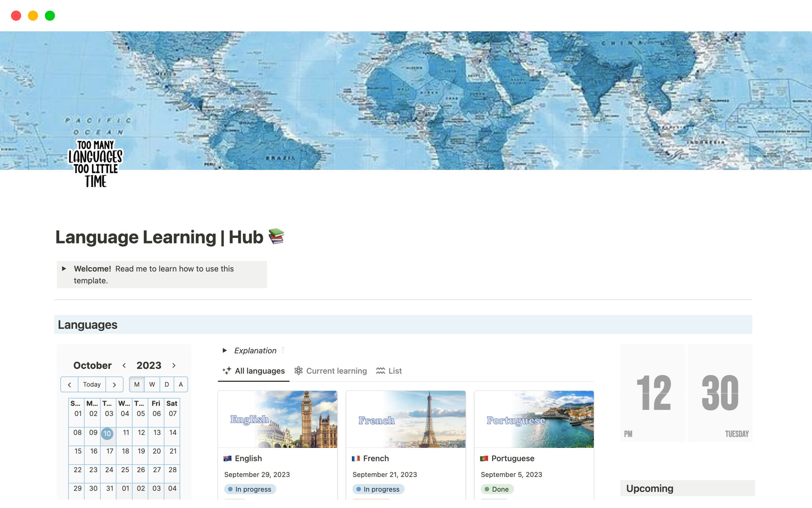Screen dimensions: 812x508
Task: Expand the Welcome toggle block
Action: [x=64, y=268]
